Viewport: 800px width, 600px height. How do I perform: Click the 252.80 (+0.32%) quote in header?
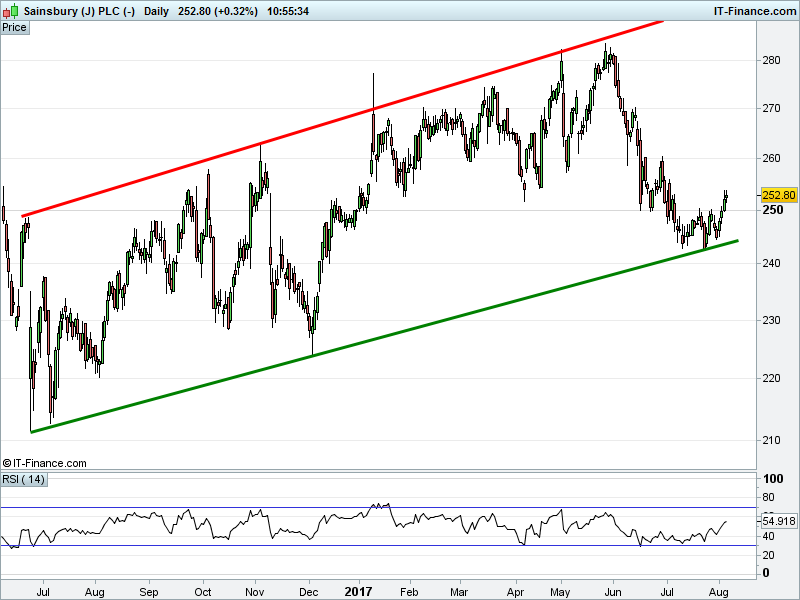coord(218,11)
